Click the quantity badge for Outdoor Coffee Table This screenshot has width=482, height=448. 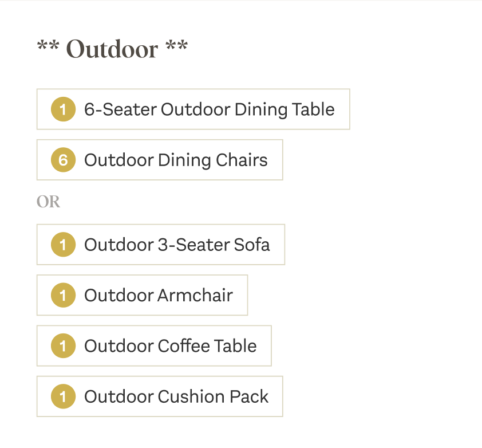coord(63,345)
